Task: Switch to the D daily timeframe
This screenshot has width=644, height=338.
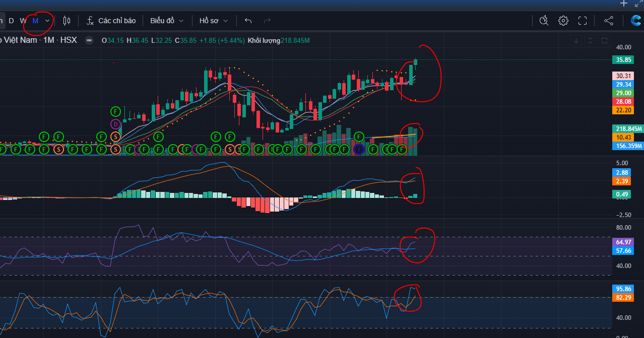Action: pos(11,21)
